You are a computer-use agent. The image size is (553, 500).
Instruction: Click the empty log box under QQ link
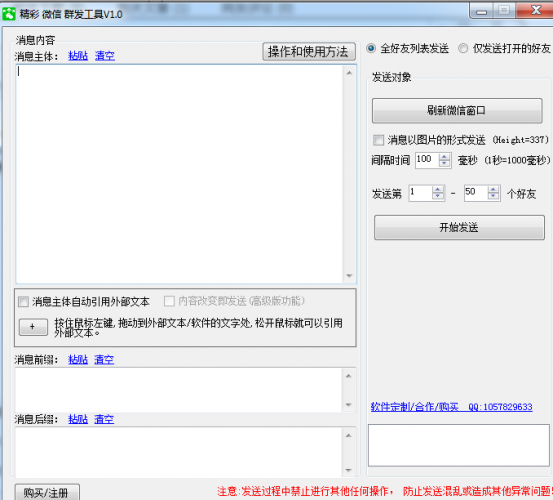coord(459,445)
